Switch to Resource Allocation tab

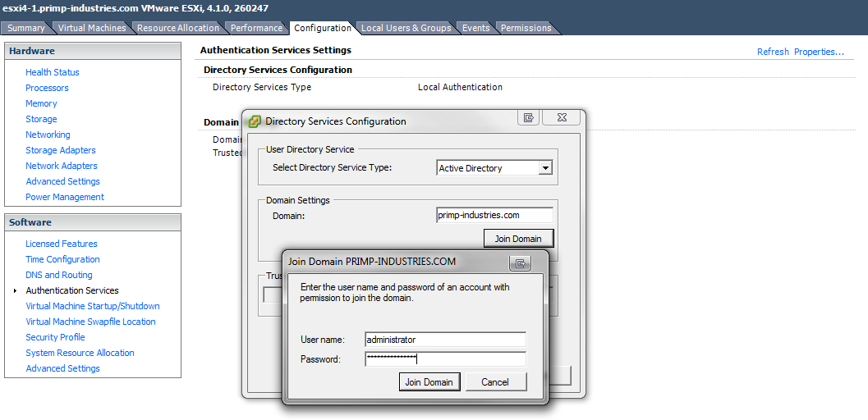[178, 28]
